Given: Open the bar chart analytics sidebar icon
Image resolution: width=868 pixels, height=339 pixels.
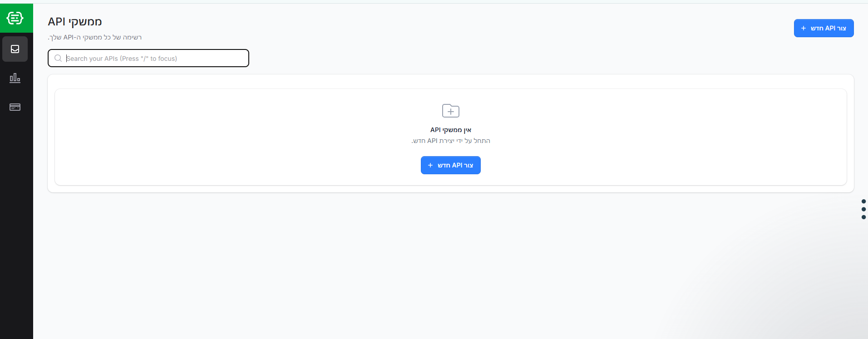Looking at the screenshot, I should 15,78.
